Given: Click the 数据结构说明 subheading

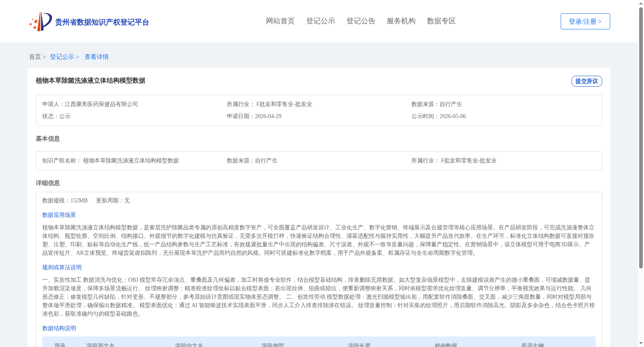Looking at the screenshot, I should (x=59, y=328).
